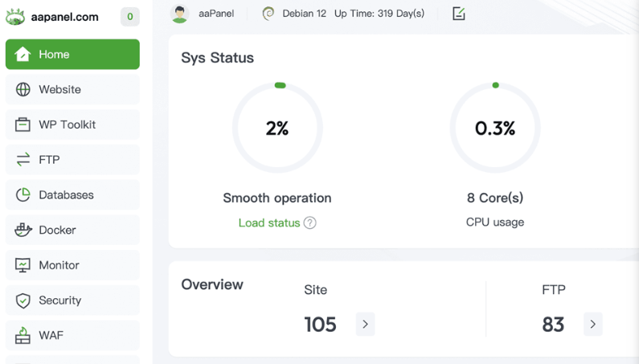Click the FTP label in Overview
639x364 pixels.
click(x=554, y=290)
